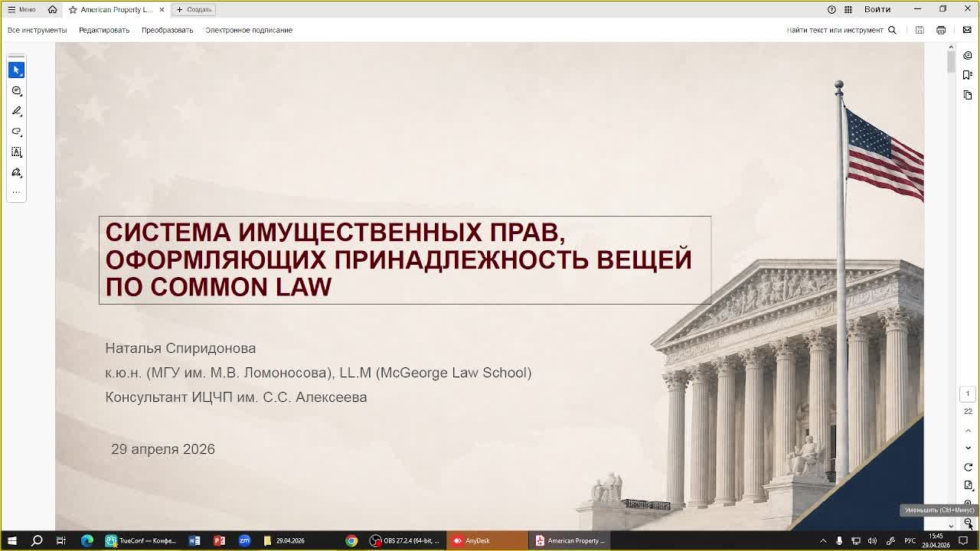Open Word from the taskbar
Viewport: 980px width, 551px height.
[x=194, y=540]
